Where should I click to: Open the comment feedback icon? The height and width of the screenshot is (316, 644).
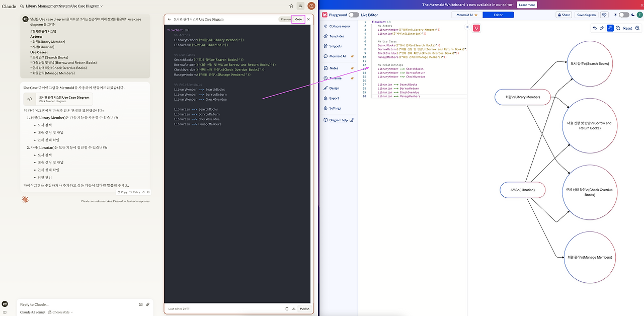click(x=604, y=15)
